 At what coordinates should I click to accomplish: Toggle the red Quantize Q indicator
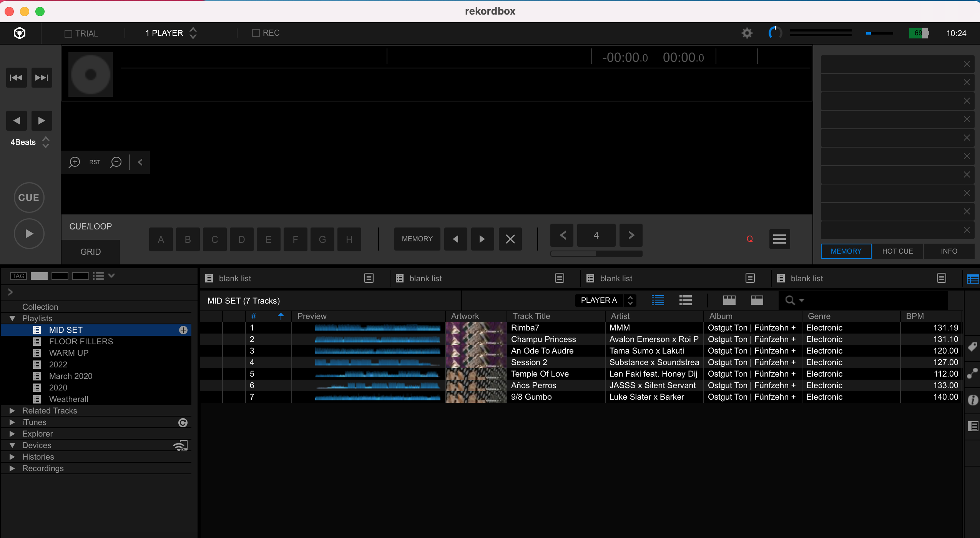749,239
